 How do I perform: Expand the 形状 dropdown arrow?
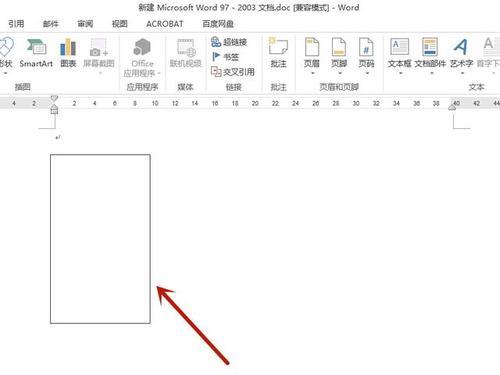coord(5,73)
